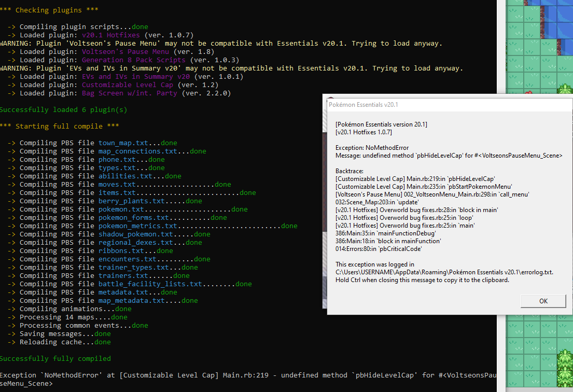The height and width of the screenshot is (392, 573).
Task: Click the EVs and IVs compatibility warning line
Action: pyautogui.click(x=231, y=68)
